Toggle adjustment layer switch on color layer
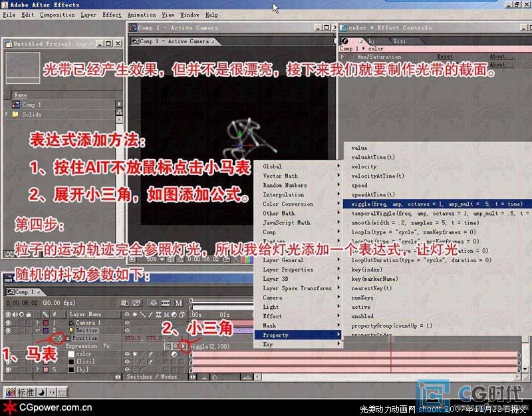The image size is (532, 416). 174,354
